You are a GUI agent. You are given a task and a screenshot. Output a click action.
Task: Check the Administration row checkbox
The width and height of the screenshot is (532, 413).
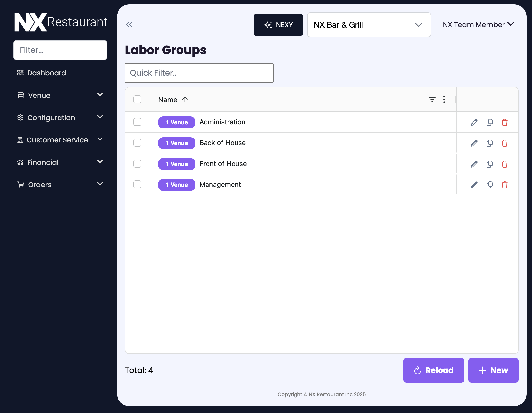pyautogui.click(x=137, y=122)
